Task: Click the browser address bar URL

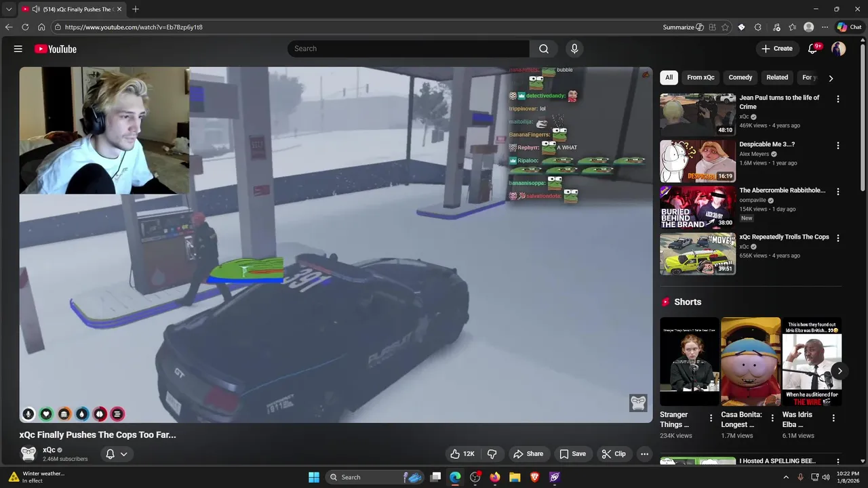Action: click(134, 27)
